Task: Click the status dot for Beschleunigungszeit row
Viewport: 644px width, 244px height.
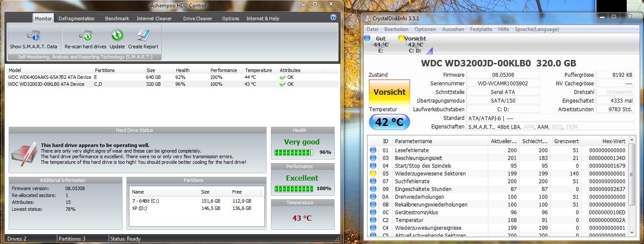Action: click(373, 158)
